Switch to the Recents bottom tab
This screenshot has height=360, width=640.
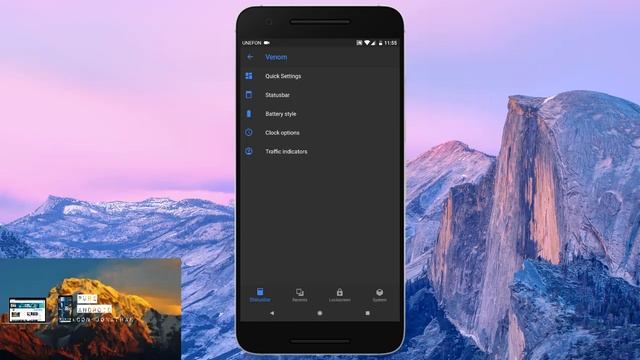(x=300, y=295)
